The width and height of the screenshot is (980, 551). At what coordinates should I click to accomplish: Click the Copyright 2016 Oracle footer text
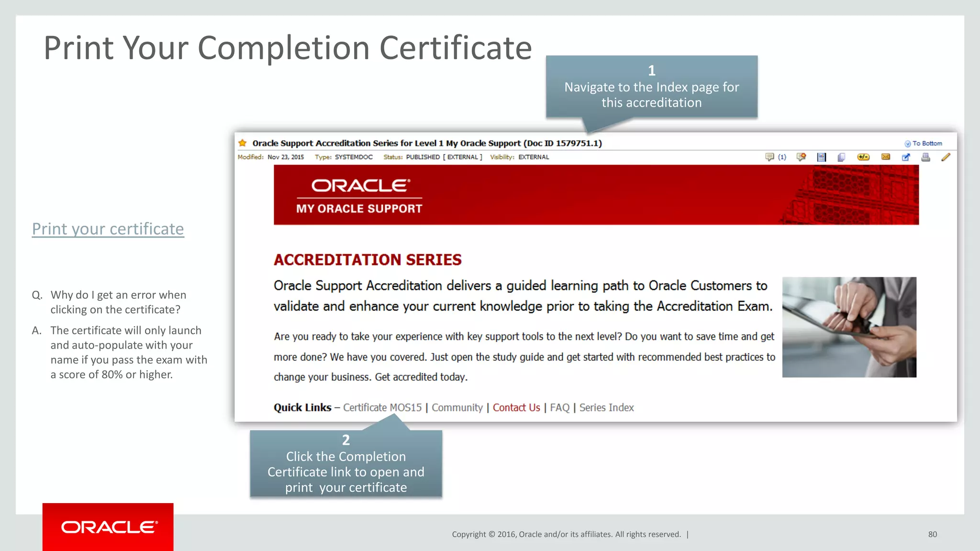pyautogui.click(x=567, y=534)
